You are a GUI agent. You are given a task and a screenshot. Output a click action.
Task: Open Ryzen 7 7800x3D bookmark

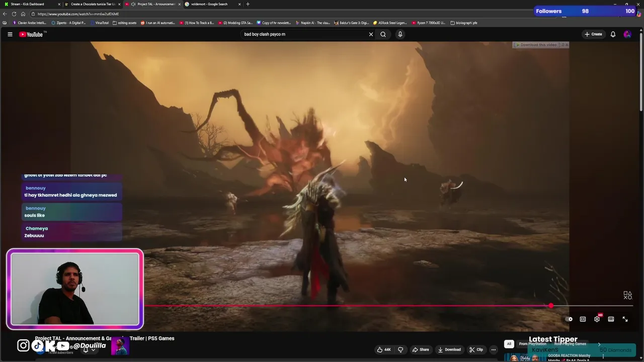click(x=429, y=23)
